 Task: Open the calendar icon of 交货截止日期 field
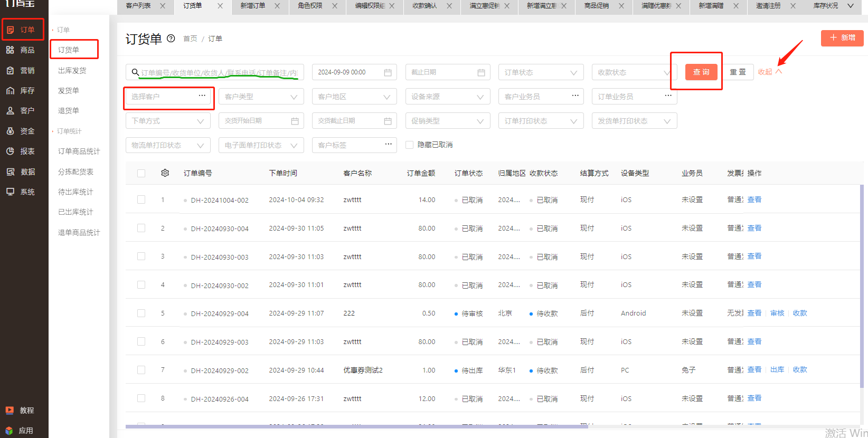tap(388, 121)
